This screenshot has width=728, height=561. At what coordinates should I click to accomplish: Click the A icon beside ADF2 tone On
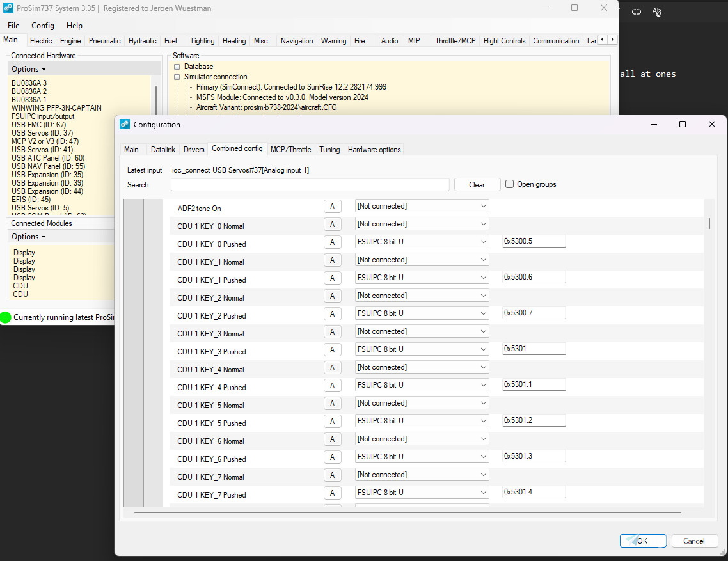click(332, 206)
